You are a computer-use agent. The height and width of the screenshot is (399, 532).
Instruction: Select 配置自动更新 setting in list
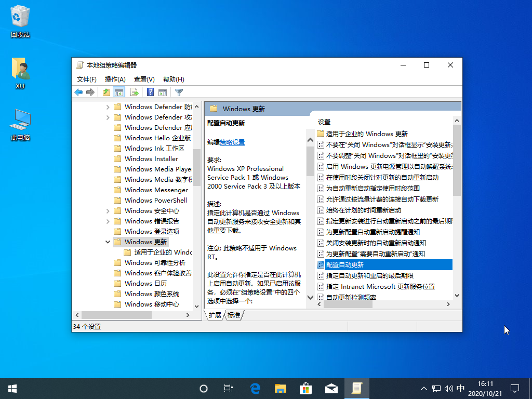(385, 264)
